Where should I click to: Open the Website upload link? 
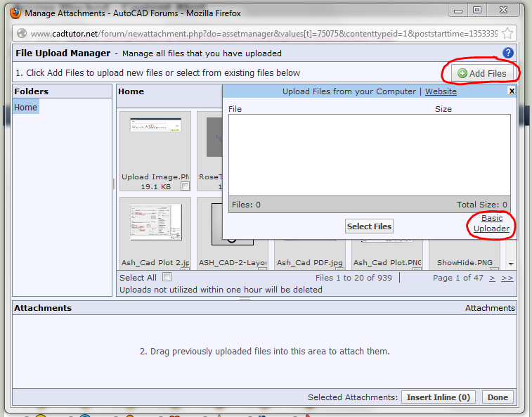point(441,91)
